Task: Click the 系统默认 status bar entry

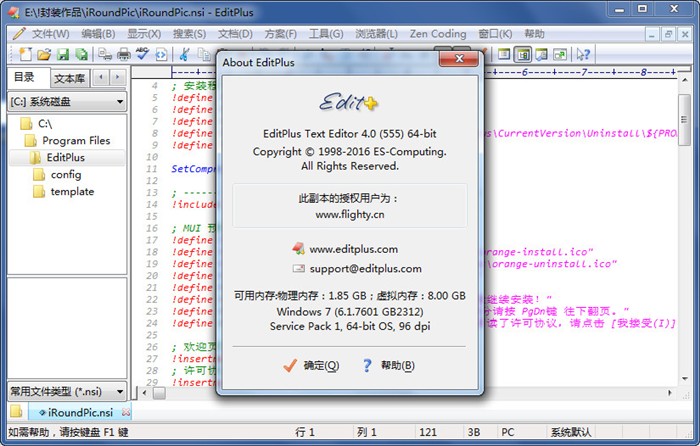Action: click(571, 432)
